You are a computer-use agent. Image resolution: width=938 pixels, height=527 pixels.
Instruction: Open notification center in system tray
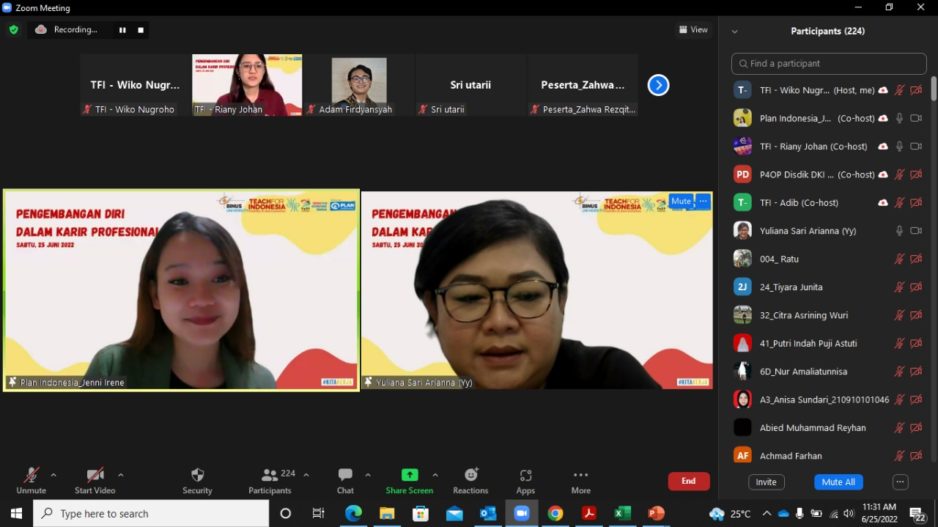(918, 513)
